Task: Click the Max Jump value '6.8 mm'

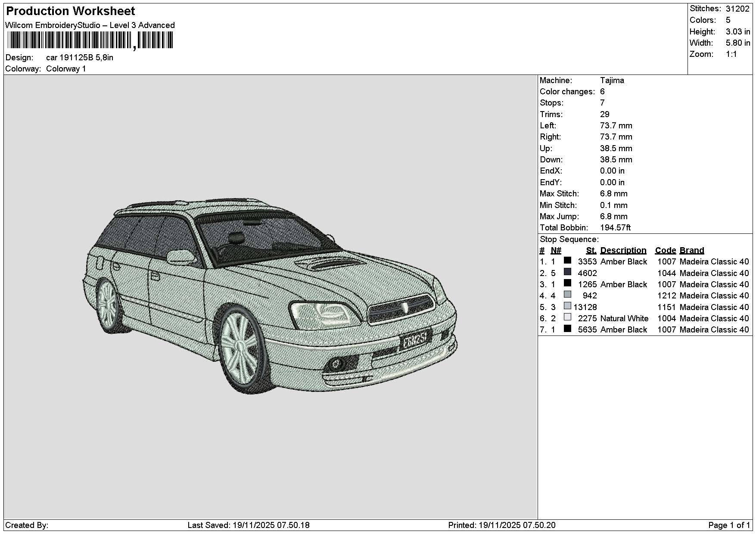Action: (614, 217)
